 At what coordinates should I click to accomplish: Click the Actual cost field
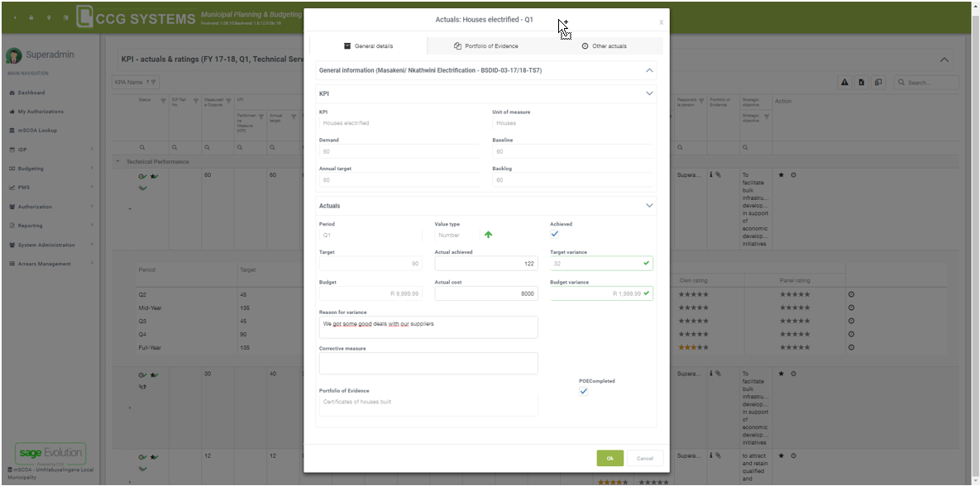coord(485,293)
